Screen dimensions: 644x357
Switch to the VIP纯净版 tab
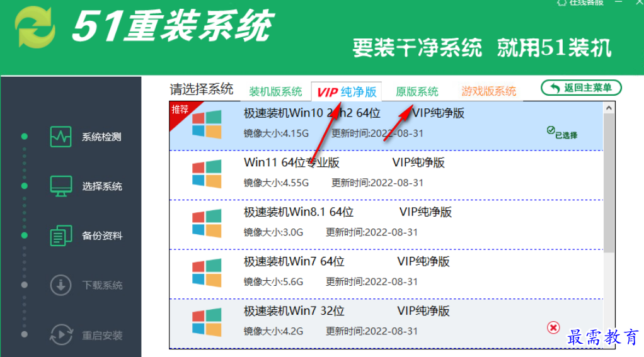(x=347, y=92)
